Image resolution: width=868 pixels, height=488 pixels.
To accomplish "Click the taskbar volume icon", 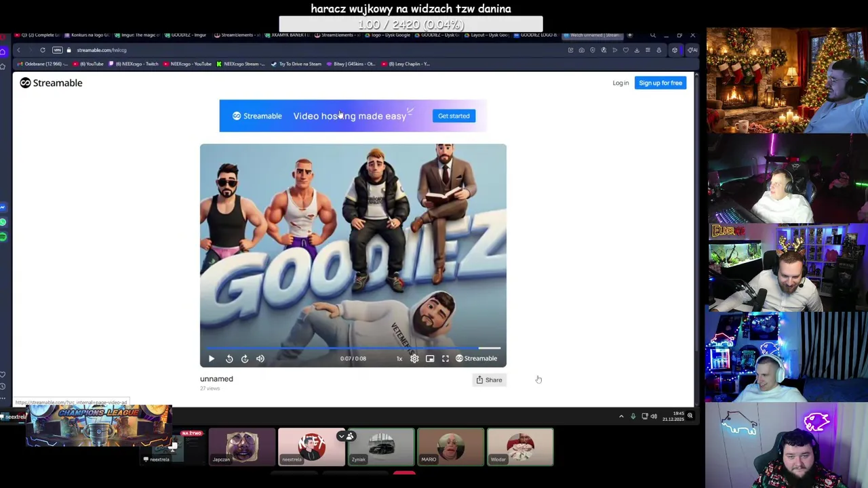I will [654, 416].
